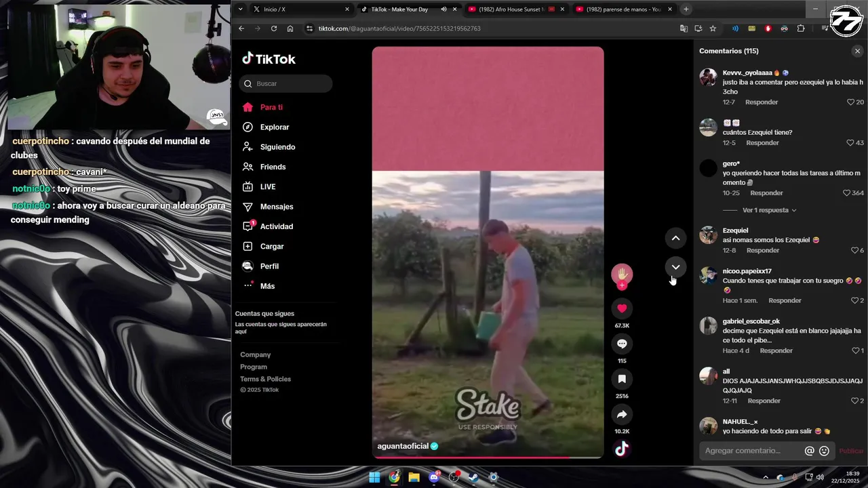Open Company footer link

255,354
